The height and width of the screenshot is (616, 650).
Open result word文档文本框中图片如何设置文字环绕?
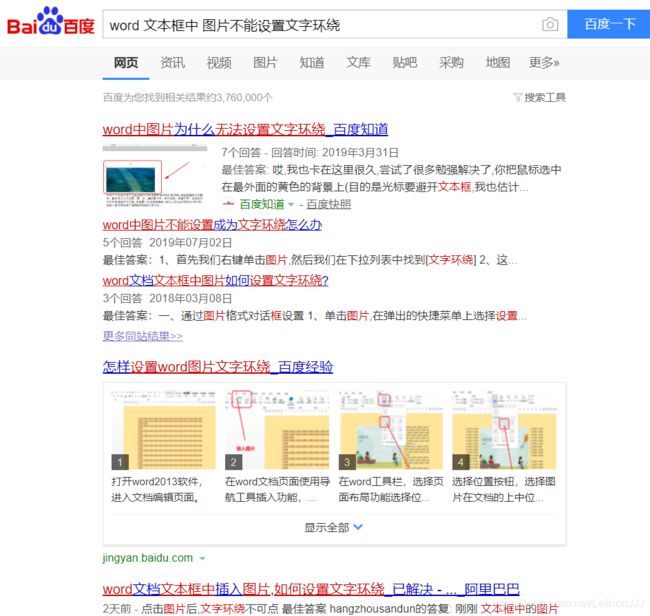(216, 281)
